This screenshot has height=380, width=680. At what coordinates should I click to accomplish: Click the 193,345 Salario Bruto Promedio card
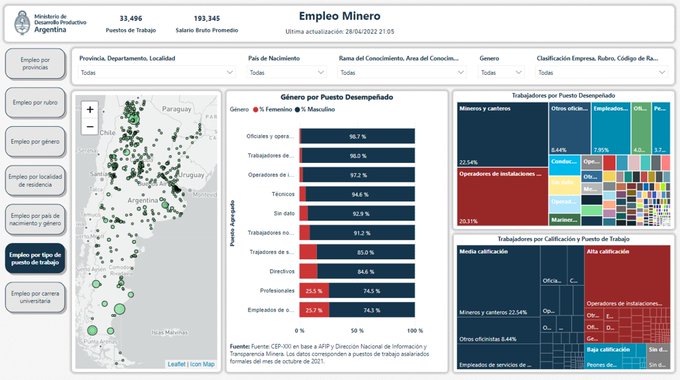[x=207, y=24]
